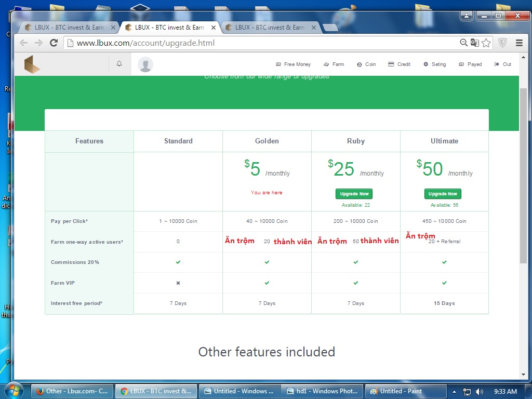
Task: Click 'Available: 22' under Ruby
Action: coord(355,205)
